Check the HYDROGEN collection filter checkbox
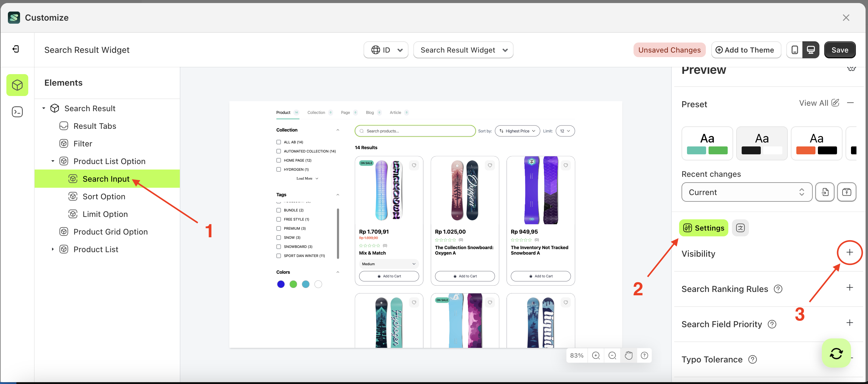The width and height of the screenshot is (868, 384). [278, 169]
